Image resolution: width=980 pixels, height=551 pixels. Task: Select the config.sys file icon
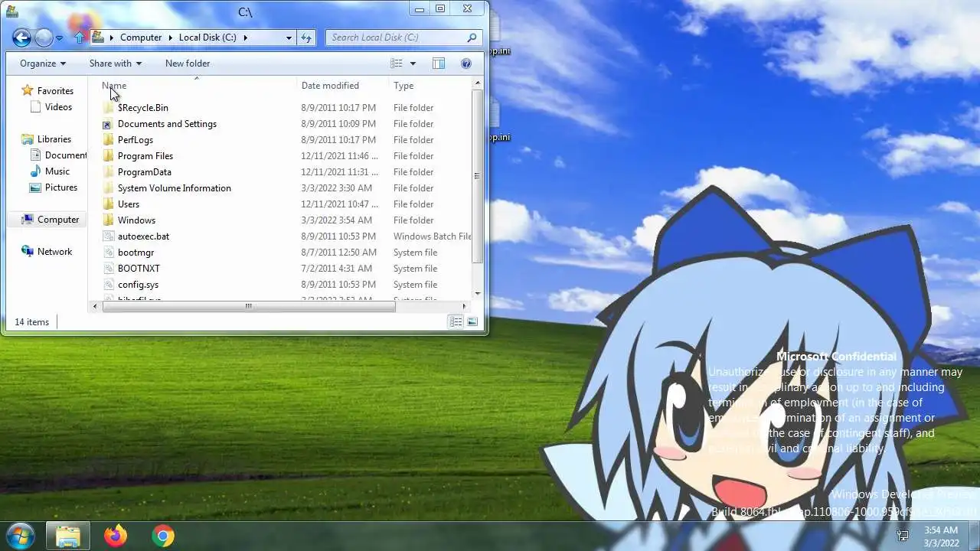point(108,285)
